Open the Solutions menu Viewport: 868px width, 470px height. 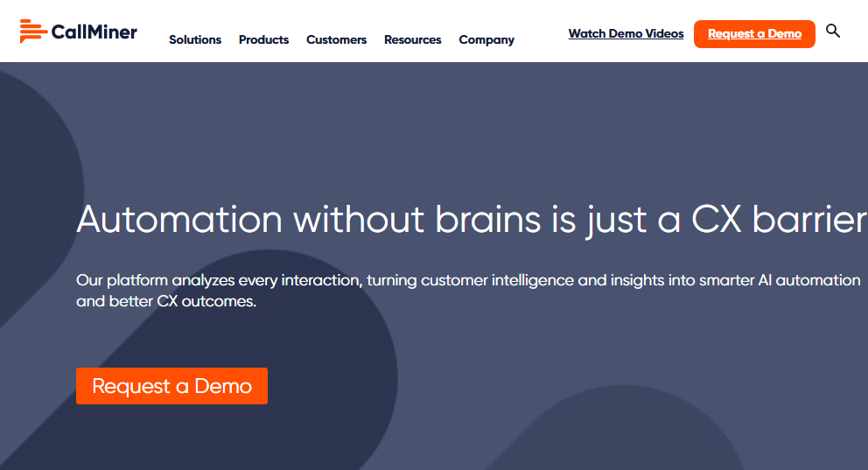195,40
